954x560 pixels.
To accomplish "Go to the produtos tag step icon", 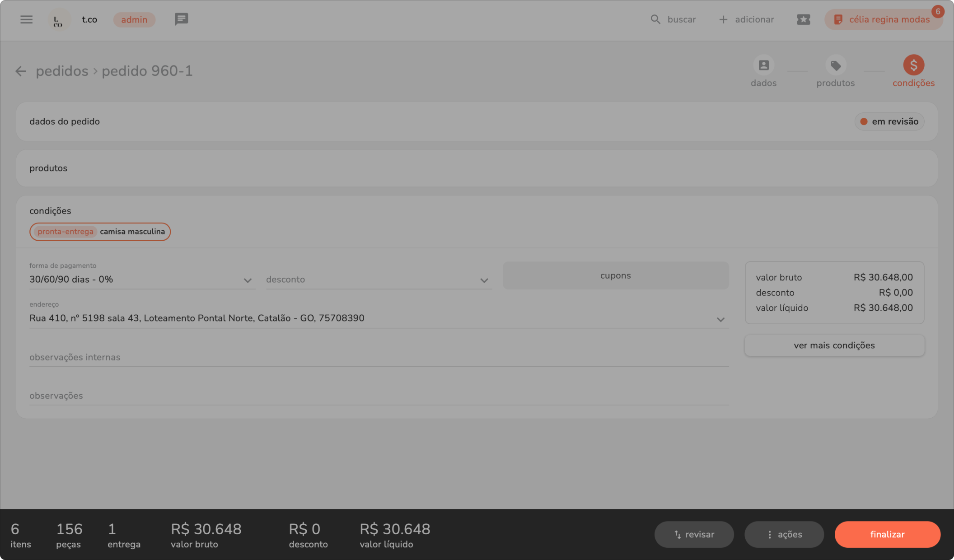I will point(835,65).
